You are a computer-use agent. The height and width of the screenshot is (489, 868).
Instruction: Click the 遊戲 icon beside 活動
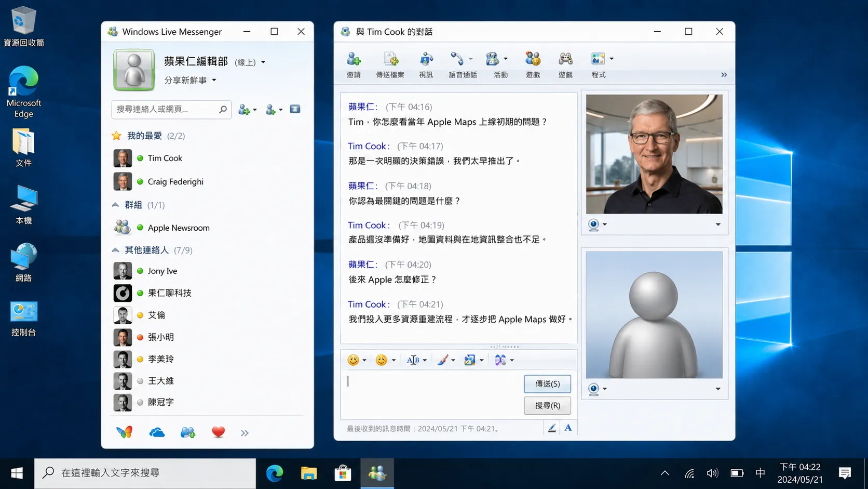533,59
